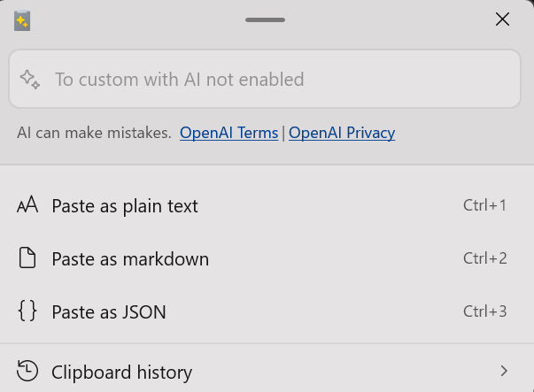Focus the custom AI prompt input box
The height and width of the screenshot is (392, 534).
click(265, 79)
